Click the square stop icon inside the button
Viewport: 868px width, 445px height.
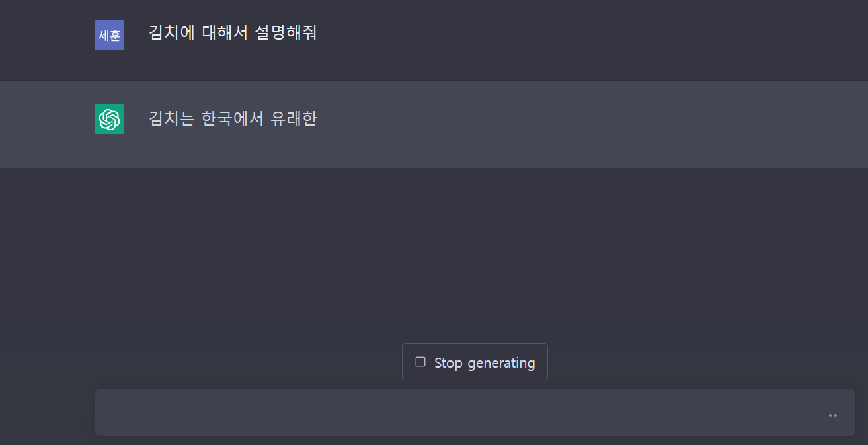pyautogui.click(x=421, y=362)
